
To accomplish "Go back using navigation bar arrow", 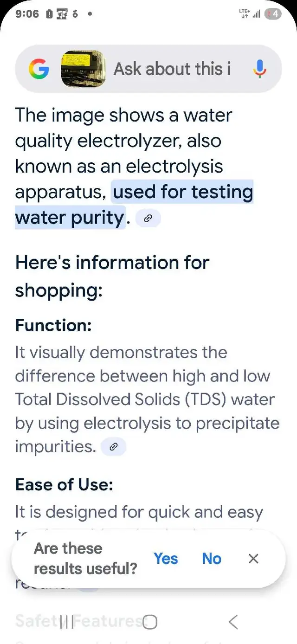I will click(x=233, y=622).
